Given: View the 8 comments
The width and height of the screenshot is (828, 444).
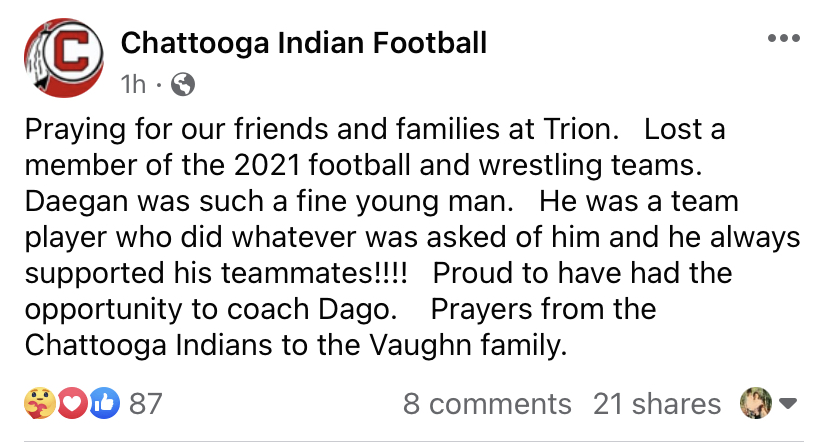Looking at the screenshot, I should [487, 404].
